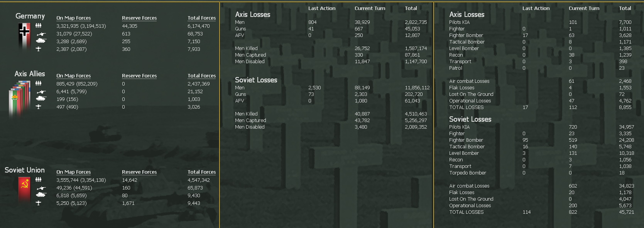644x228 pixels.
Task: Click Axis men total losses 2,822,735
Action: click(x=416, y=22)
